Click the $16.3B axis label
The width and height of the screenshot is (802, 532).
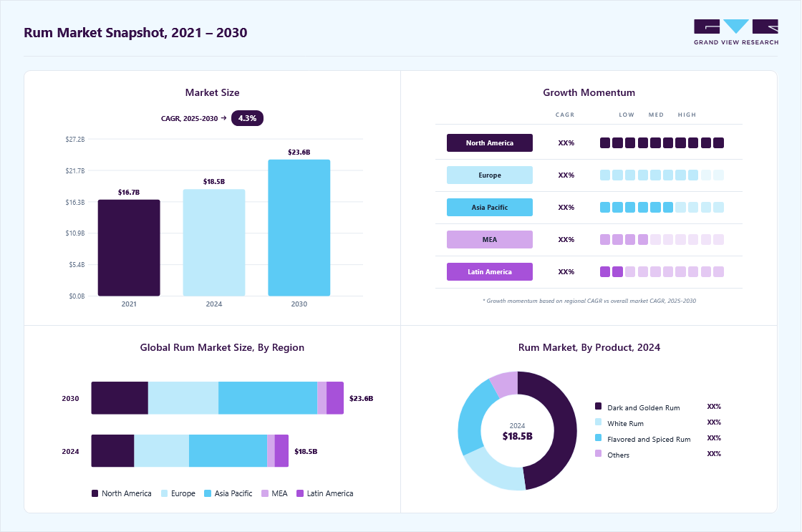coord(75,203)
